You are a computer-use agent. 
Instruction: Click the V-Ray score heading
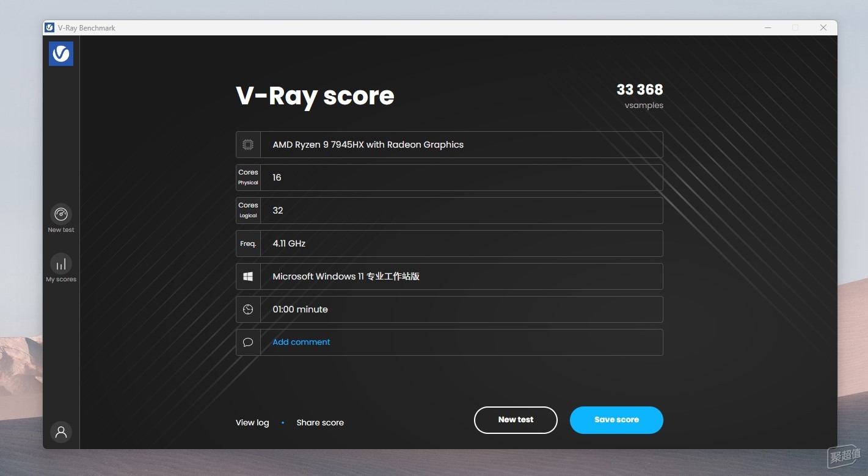pos(315,96)
